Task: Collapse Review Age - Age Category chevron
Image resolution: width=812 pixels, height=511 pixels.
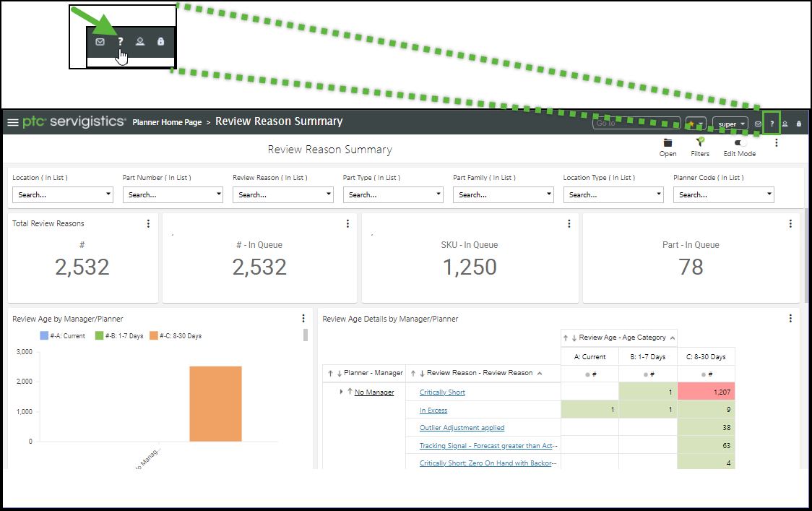Action: click(x=672, y=338)
